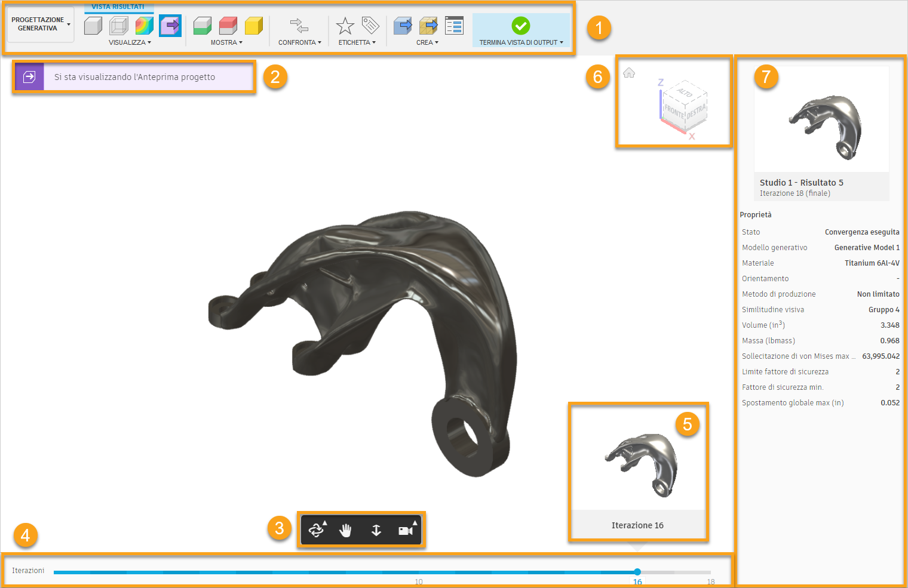Image resolution: width=908 pixels, height=588 pixels.
Task: Switch to the Vista Risultati tab
Action: pos(118,6)
